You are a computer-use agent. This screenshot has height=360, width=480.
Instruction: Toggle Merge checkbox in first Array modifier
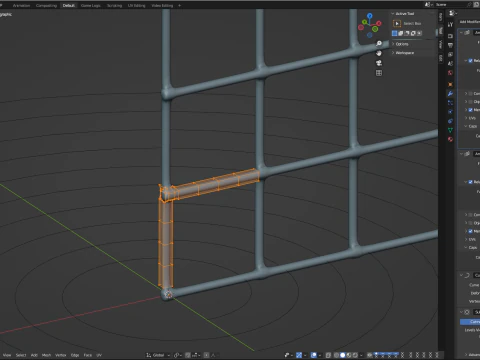click(470, 110)
